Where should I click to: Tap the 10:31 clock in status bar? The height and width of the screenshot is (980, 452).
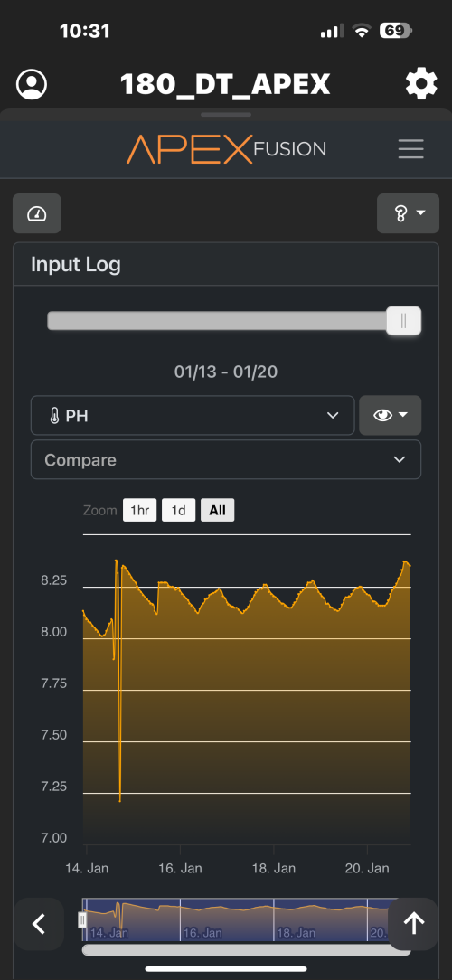pos(84,31)
